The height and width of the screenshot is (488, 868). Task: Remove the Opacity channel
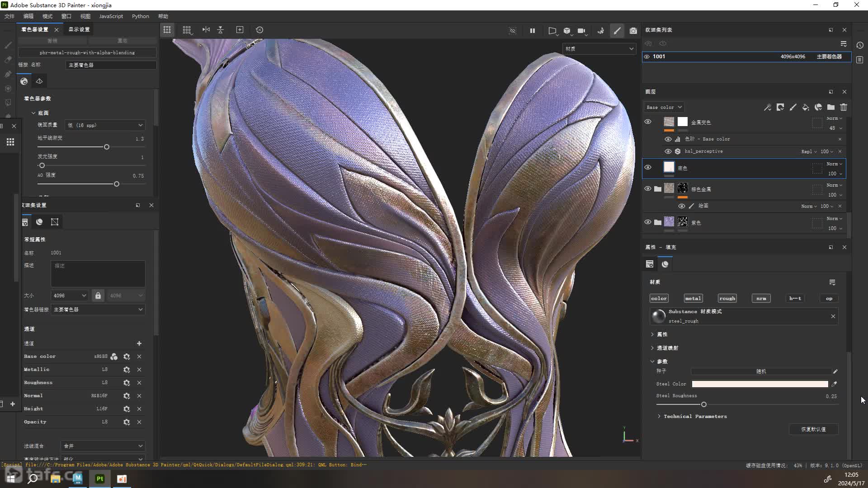click(x=139, y=422)
